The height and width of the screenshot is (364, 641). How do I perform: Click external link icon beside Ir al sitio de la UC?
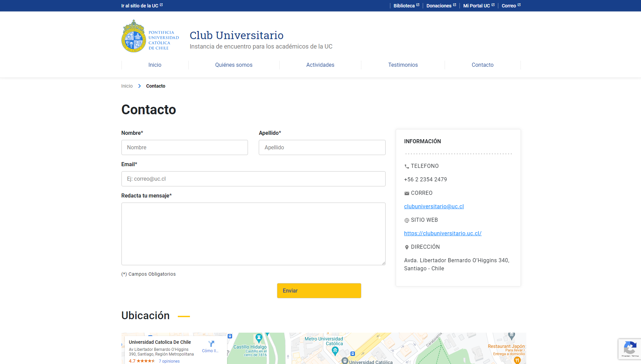click(161, 5)
